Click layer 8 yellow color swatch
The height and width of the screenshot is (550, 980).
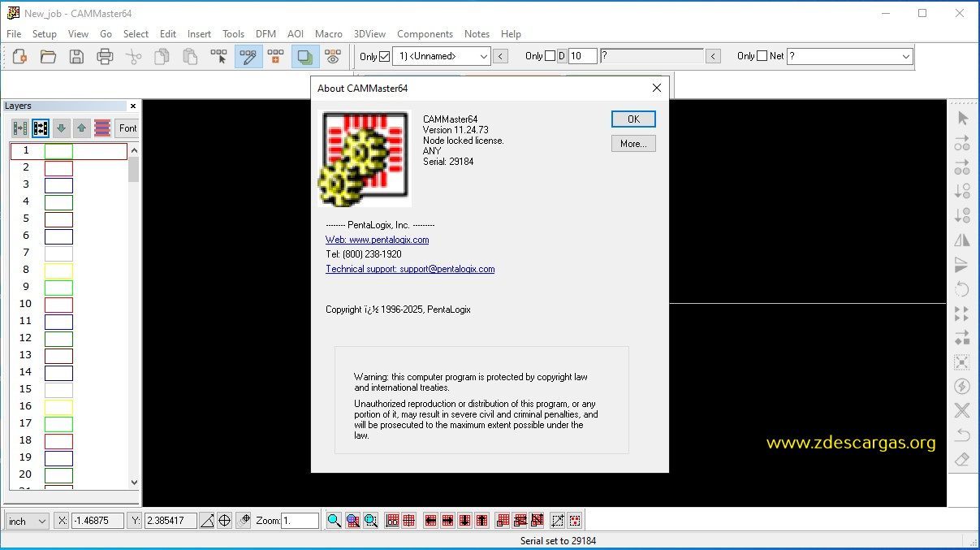point(58,271)
